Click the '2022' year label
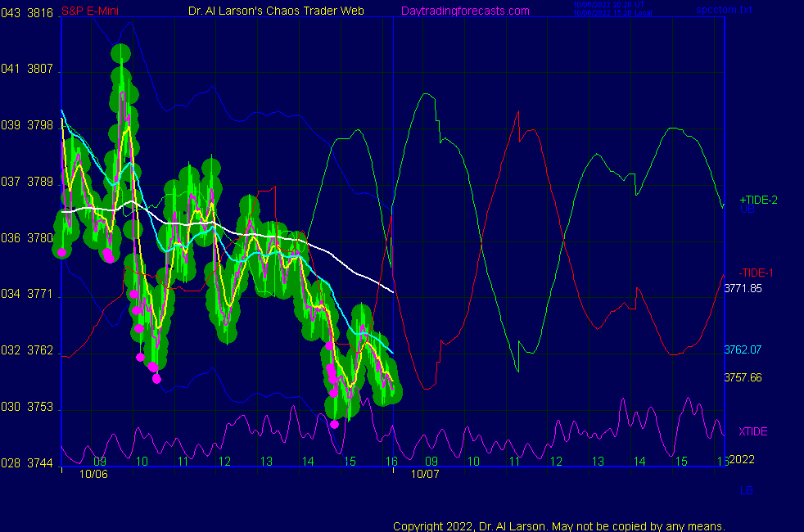The width and height of the screenshot is (804, 532). 742,460
